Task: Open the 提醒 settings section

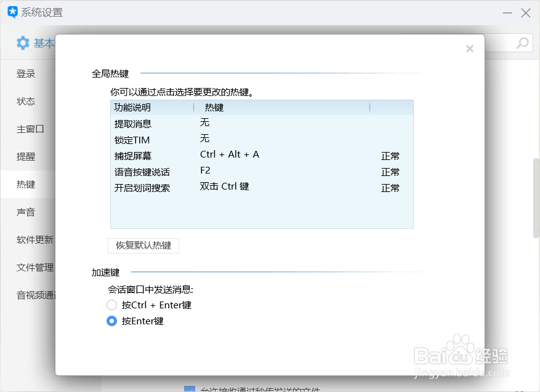Action: tap(26, 156)
